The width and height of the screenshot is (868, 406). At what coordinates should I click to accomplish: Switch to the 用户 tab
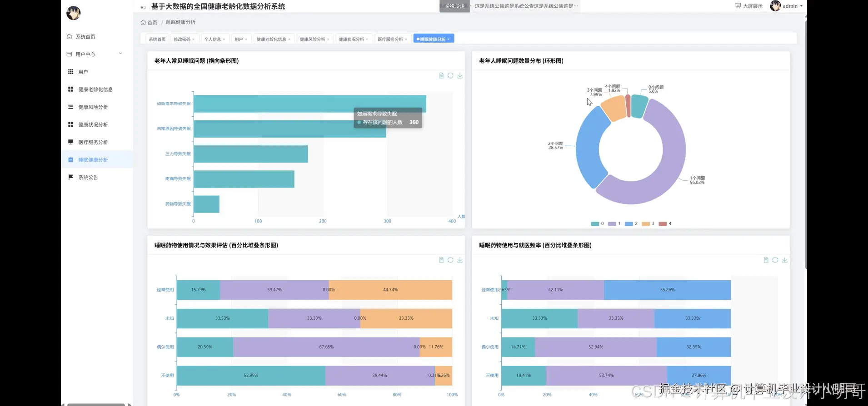239,39
